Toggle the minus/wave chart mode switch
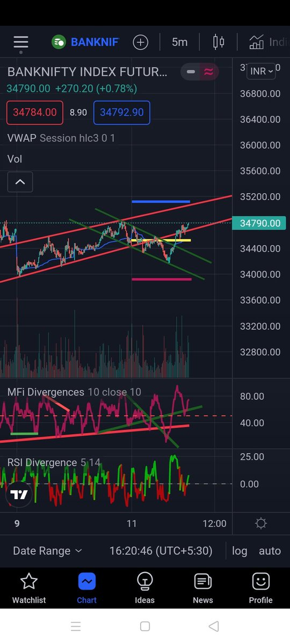Image resolution: width=290 pixels, height=644 pixels. pos(199,71)
